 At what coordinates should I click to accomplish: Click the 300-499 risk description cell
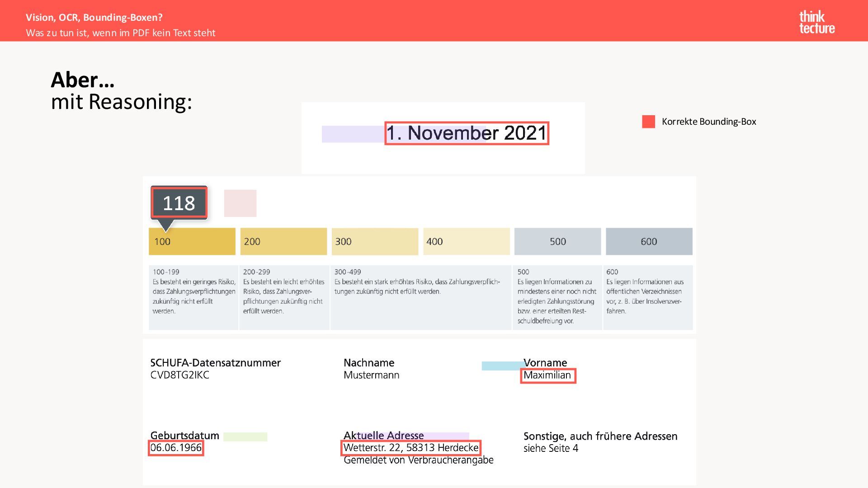[420, 297]
